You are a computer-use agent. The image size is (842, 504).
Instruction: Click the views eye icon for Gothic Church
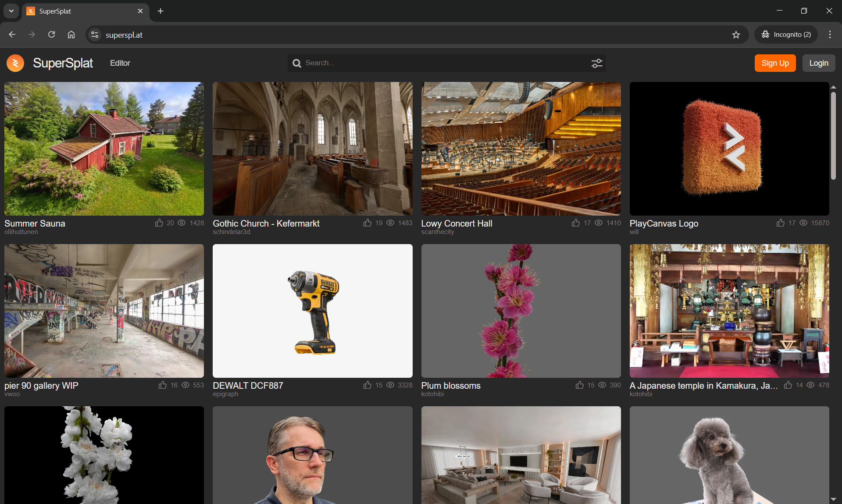coord(390,223)
